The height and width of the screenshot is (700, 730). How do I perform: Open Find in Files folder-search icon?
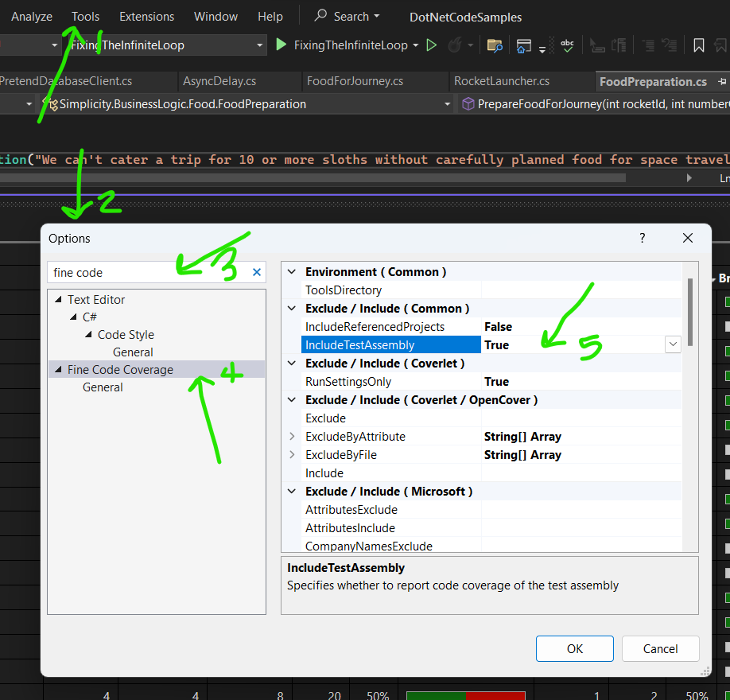coord(495,45)
